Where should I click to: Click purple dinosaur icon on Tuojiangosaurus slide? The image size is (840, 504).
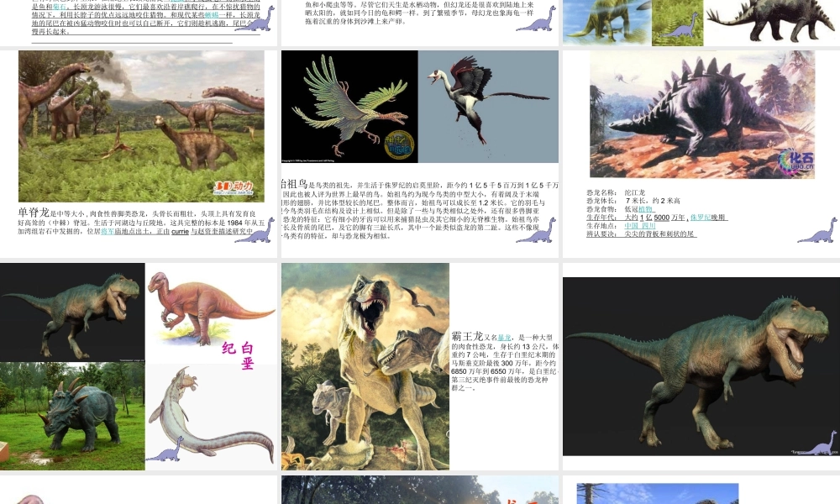817,230
